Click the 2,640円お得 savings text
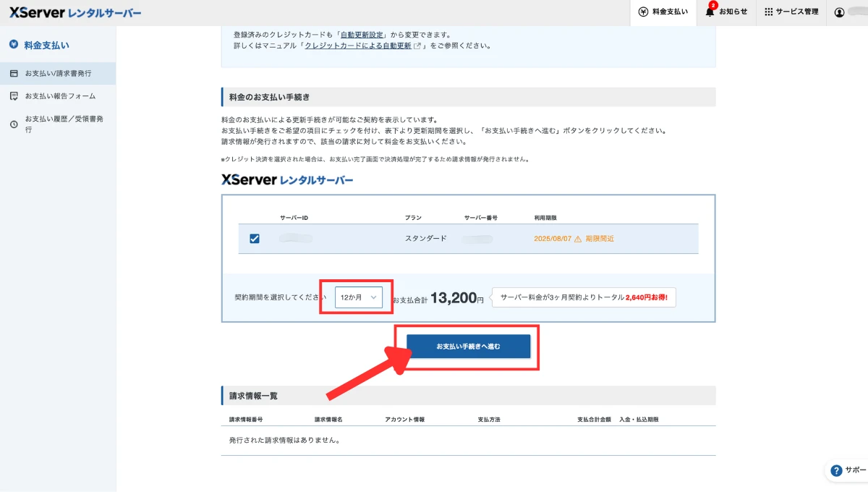Image resolution: width=868 pixels, height=492 pixels. 648,297
